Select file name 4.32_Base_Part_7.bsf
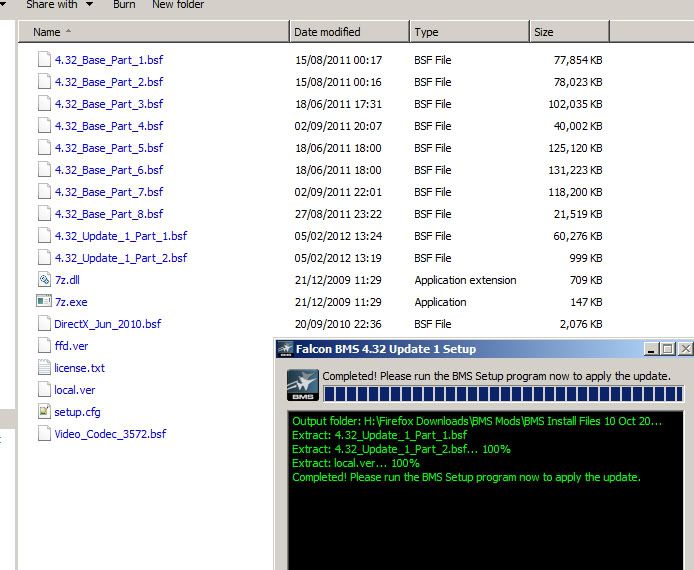Image resolution: width=694 pixels, height=570 pixels. coord(109,192)
